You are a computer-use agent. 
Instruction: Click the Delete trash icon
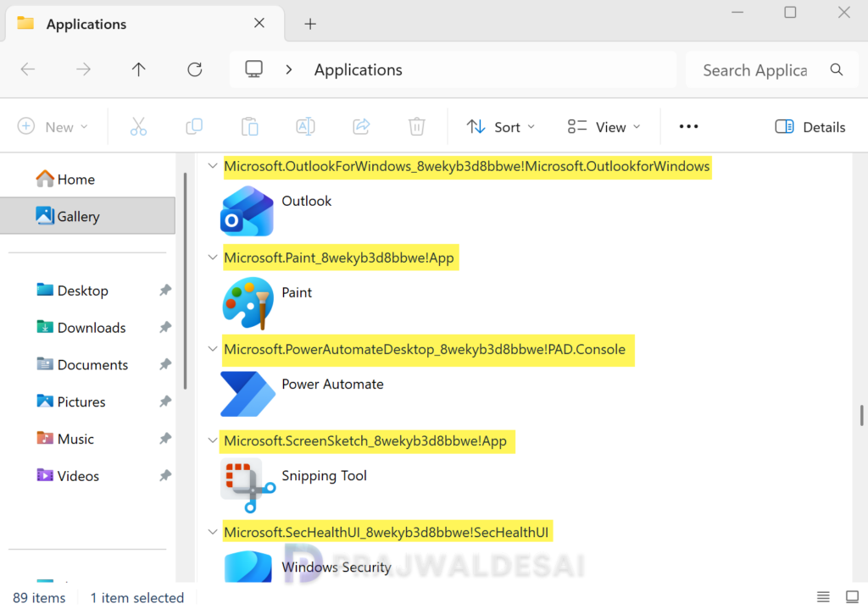coord(417,127)
